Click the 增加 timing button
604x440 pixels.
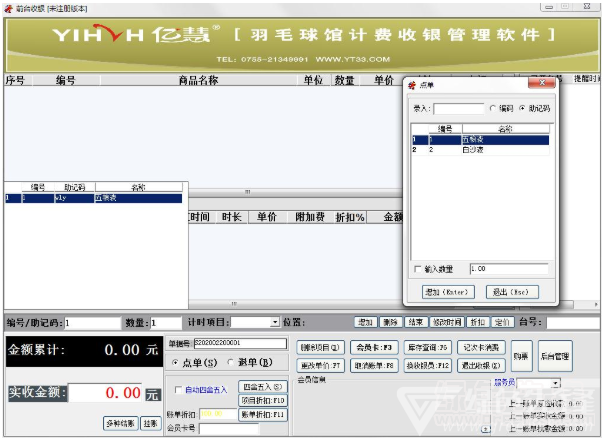(366, 322)
